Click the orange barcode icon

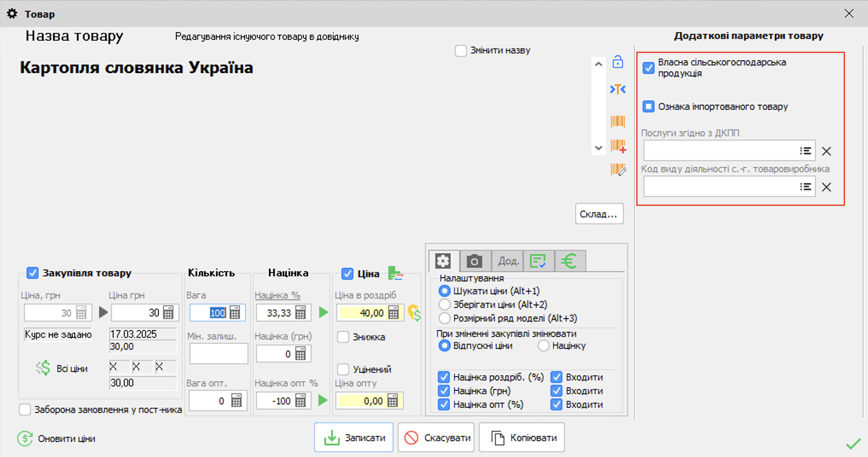coord(618,122)
